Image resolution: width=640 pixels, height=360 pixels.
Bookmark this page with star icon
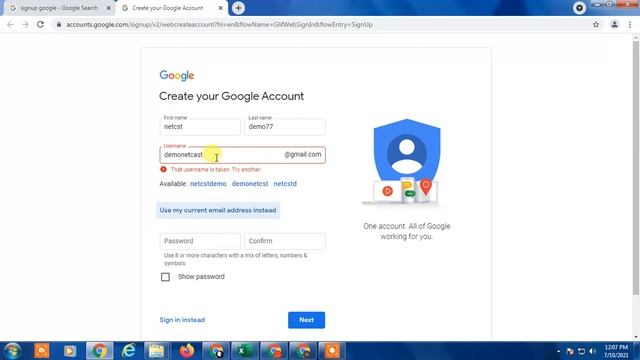click(596, 24)
